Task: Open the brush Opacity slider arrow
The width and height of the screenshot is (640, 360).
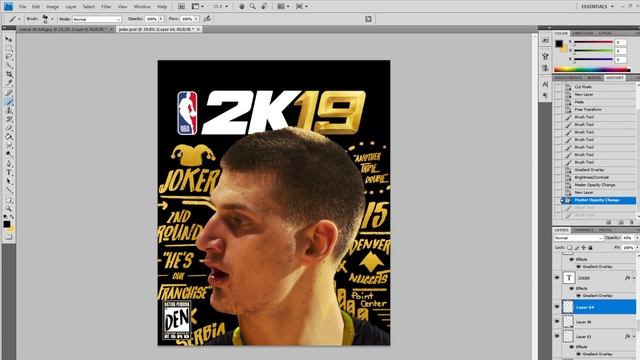Action: click(161, 19)
